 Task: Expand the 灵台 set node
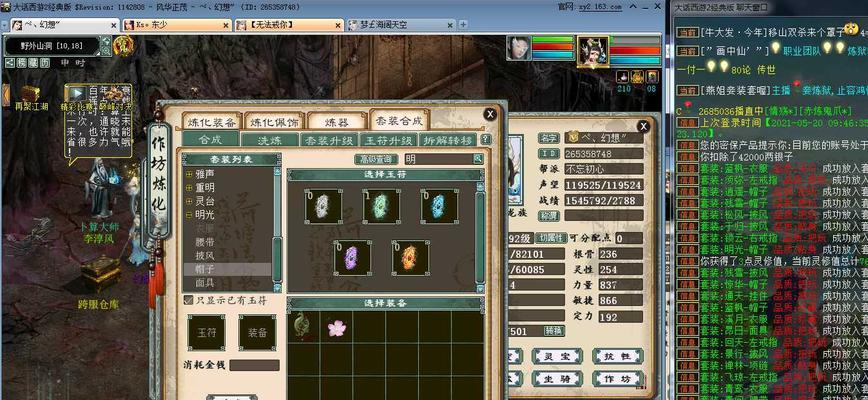(x=189, y=201)
